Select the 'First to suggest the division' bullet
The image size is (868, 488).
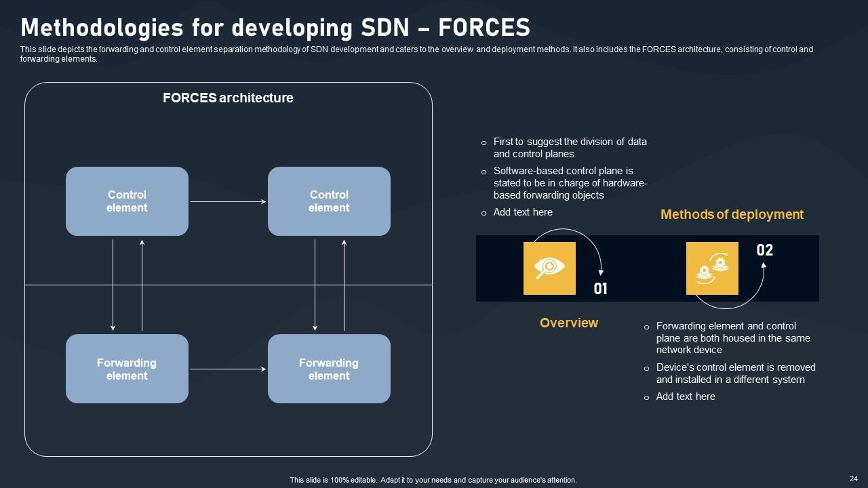(570, 148)
